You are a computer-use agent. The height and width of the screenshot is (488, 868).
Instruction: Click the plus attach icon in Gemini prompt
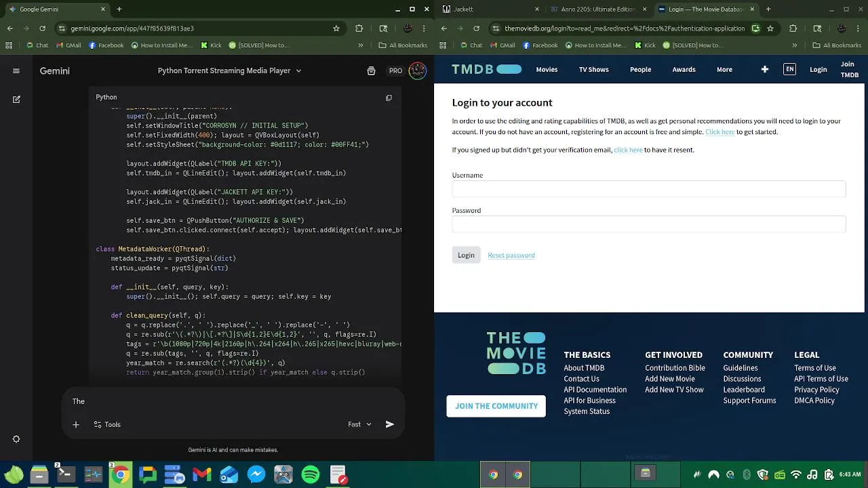pyautogui.click(x=76, y=424)
